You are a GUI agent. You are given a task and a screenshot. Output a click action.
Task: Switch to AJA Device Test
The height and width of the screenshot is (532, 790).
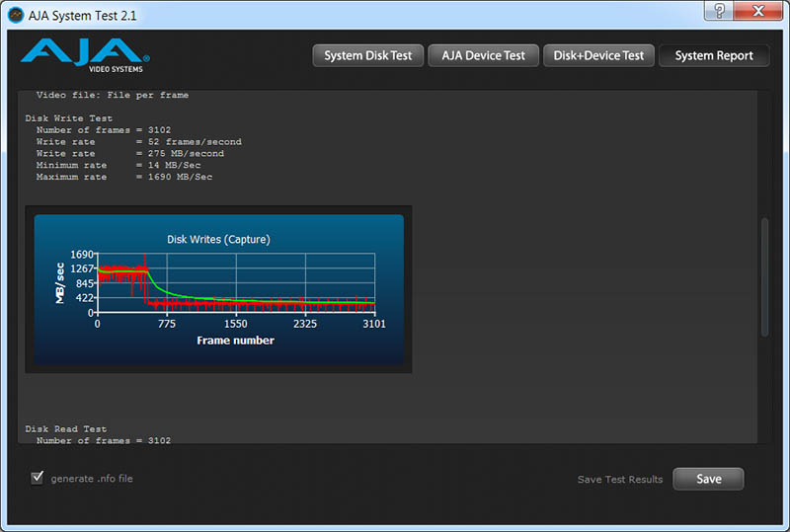click(483, 55)
